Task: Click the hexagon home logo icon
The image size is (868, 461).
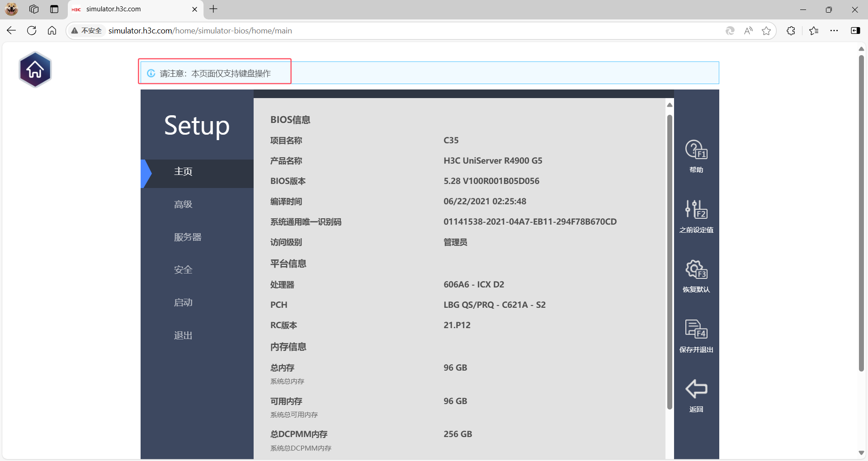Action: coord(35,70)
